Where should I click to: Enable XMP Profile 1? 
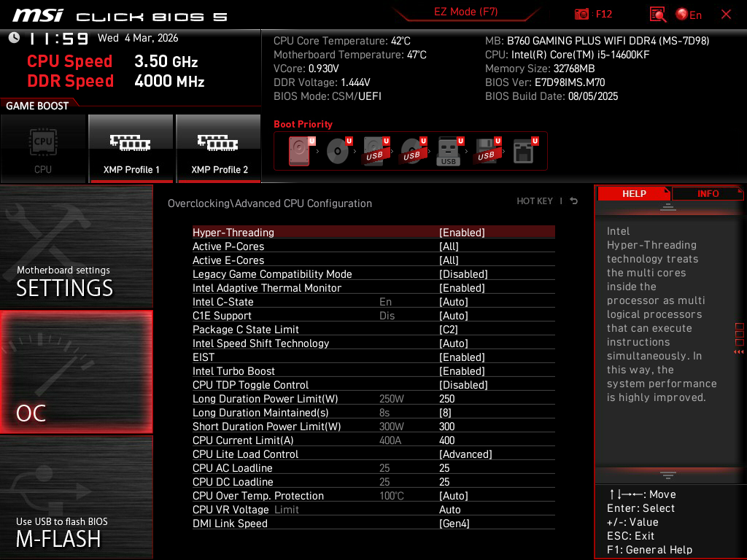click(x=131, y=148)
